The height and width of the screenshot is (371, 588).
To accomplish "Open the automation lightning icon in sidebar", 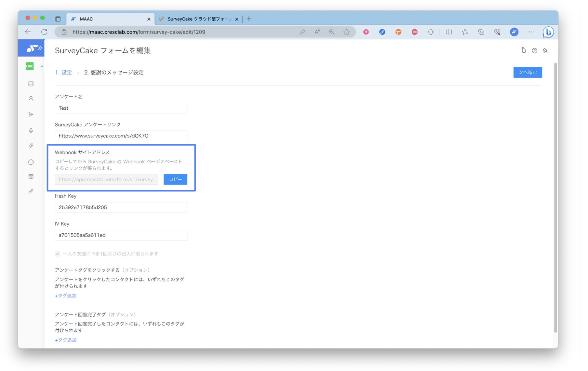I will click(31, 146).
